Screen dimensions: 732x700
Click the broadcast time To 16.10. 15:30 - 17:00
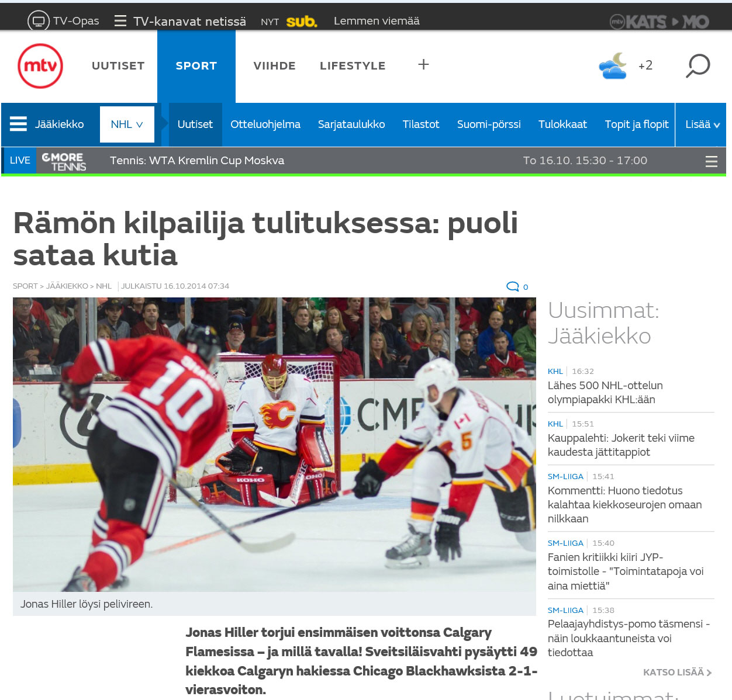tap(585, 161)
